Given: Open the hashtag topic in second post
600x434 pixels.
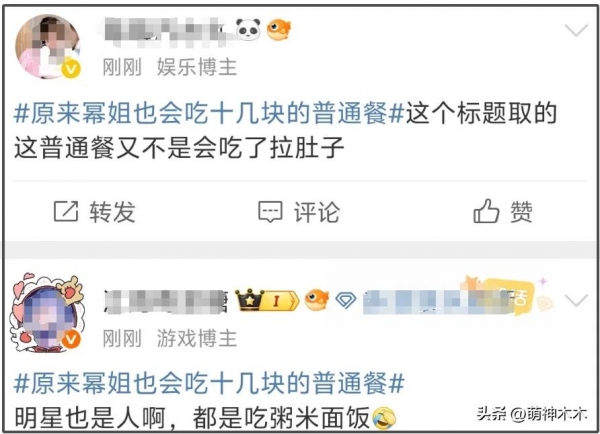Looking at the screenshot, I should (x=209, y=383).
